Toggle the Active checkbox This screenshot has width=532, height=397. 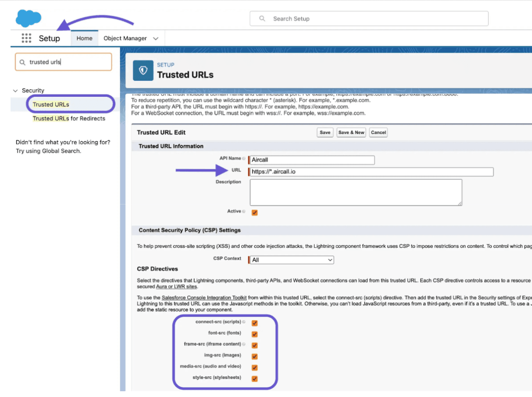pyautogui.click(x=254, y=212)
